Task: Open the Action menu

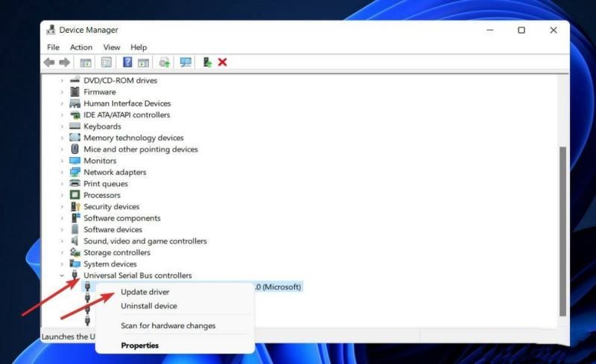Action: (x=81, y=48)
